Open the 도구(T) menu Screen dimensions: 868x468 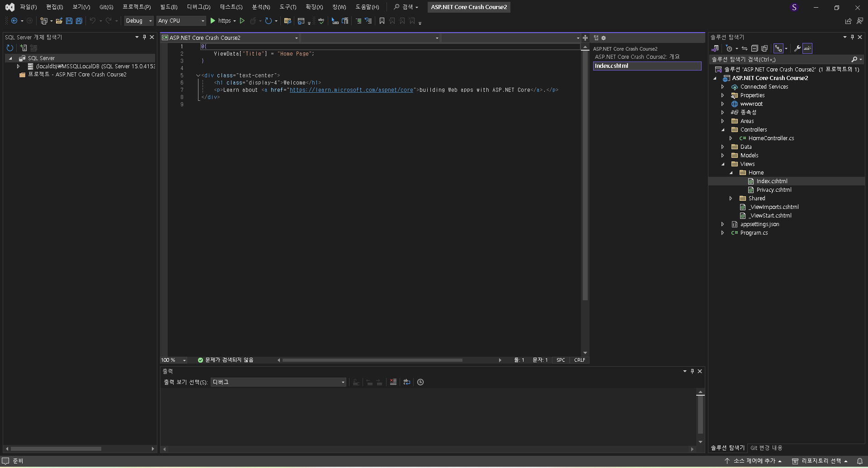point(288,7)
